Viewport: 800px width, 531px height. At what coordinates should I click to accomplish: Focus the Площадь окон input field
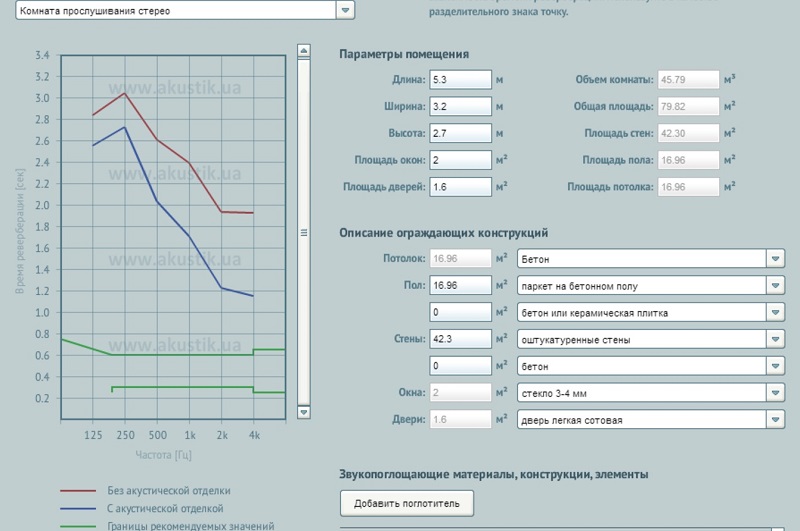click(460, 160)
